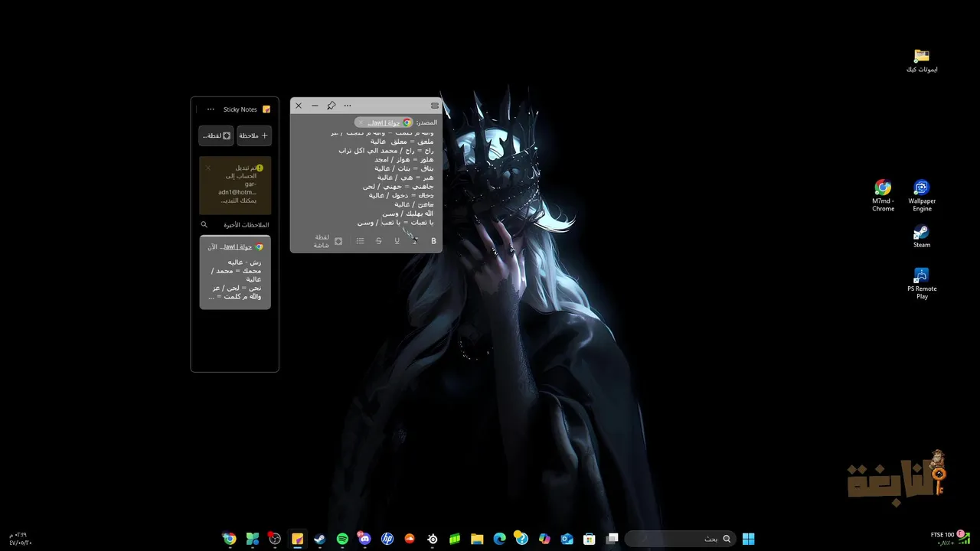Screen dimensions: 980x551
Task: Open the Windows Start menu
Action: [x=748, y=539]
